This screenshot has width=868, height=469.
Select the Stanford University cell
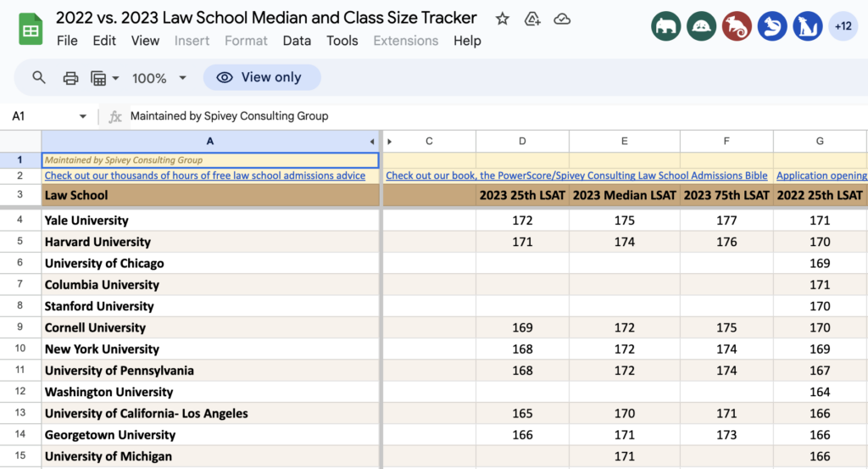210,306
